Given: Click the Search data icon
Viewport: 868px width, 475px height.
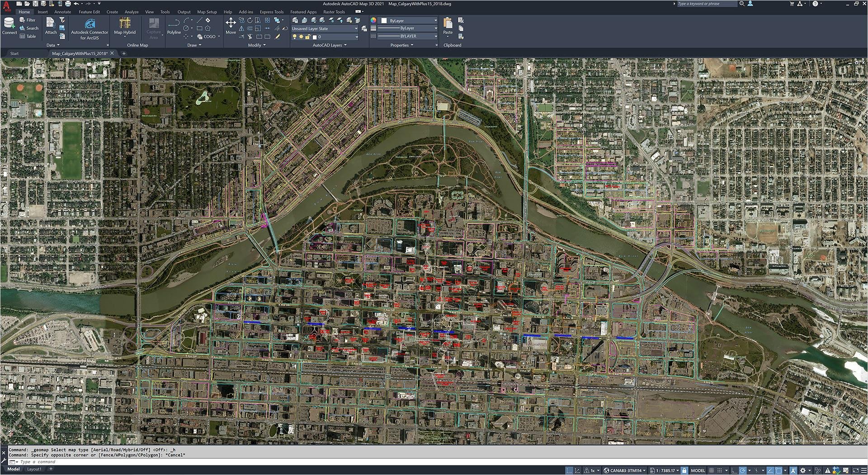Looking at the screenshot, I should coord(29,28).
